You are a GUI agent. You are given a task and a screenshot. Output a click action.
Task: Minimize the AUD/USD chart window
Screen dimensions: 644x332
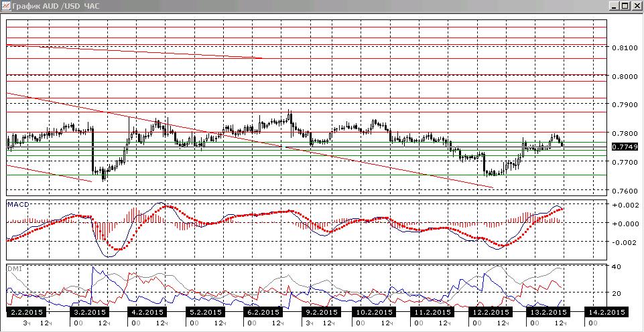(615, 6)
